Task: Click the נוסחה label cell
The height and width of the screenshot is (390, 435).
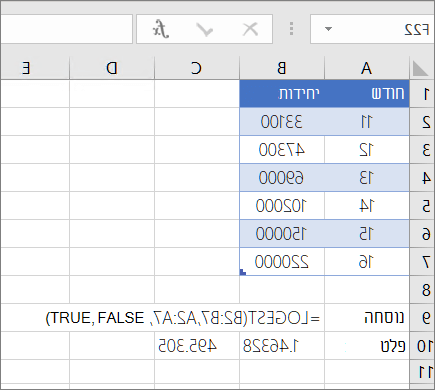Action: 367,318
